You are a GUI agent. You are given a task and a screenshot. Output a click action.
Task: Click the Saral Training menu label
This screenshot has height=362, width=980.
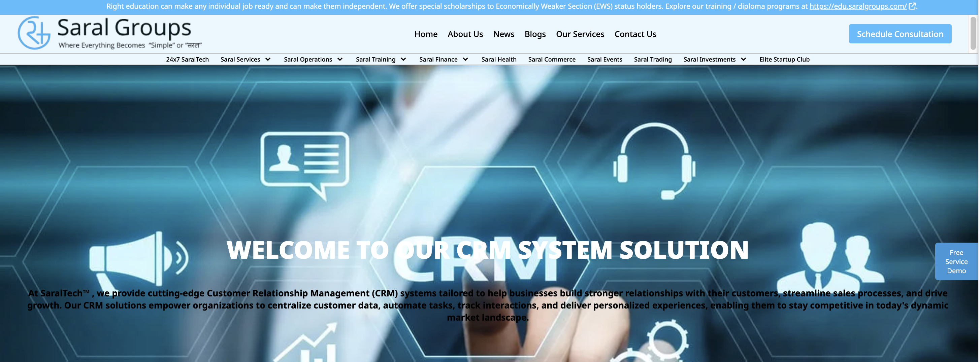click(375, 59)
